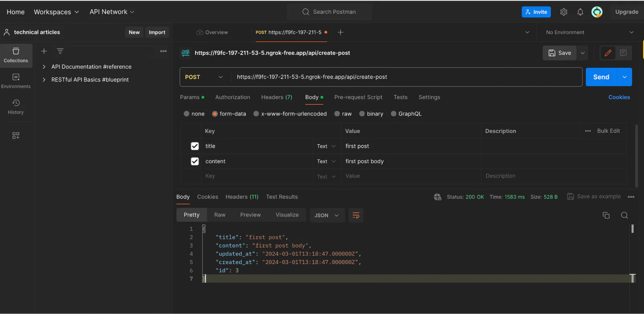Switch to the Params tab
The width and height of the screenshot is (644, 314).
point(192,97)
